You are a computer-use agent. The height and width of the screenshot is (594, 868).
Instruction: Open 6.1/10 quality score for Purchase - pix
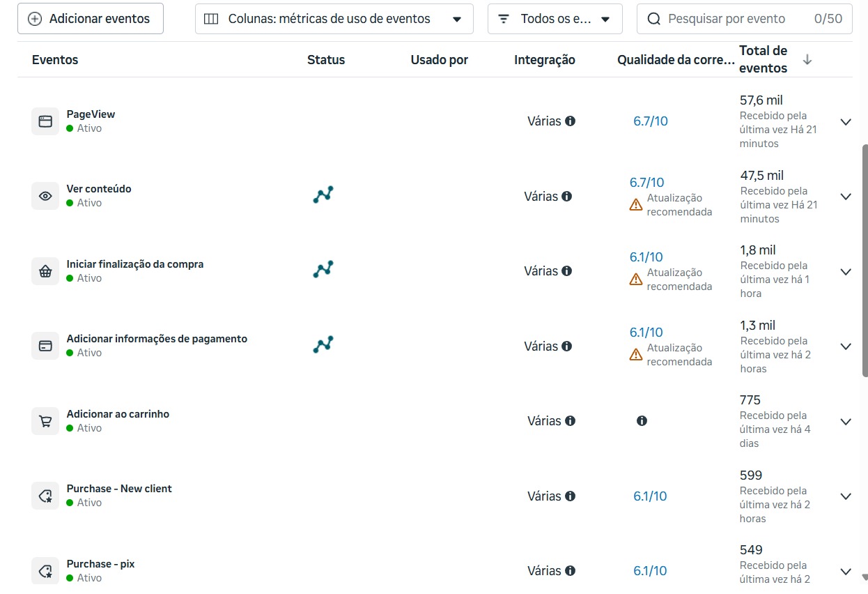coord(650,571)
